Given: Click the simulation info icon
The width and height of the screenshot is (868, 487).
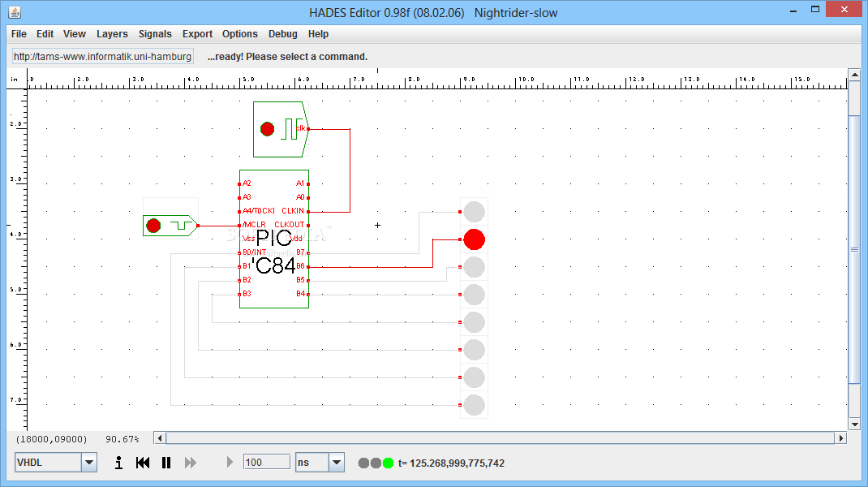Looking at the screenshot, I should tap(118, 463).
